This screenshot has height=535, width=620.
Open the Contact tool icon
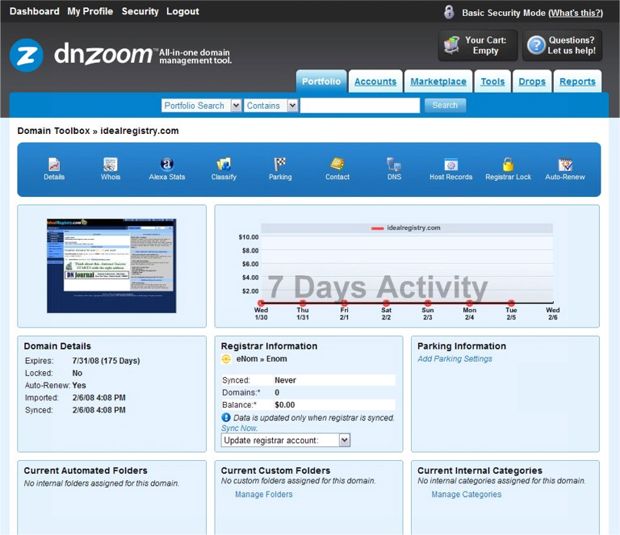[x=337, y=164]
